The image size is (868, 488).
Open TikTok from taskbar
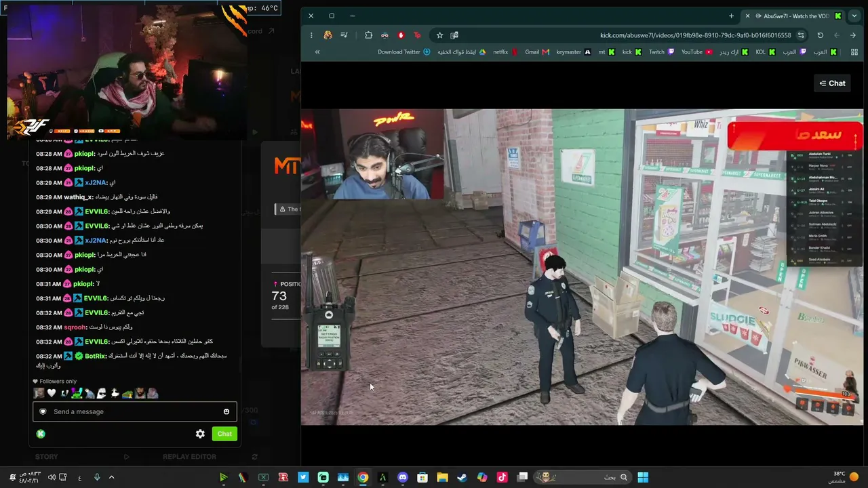[x=502, y=477]
